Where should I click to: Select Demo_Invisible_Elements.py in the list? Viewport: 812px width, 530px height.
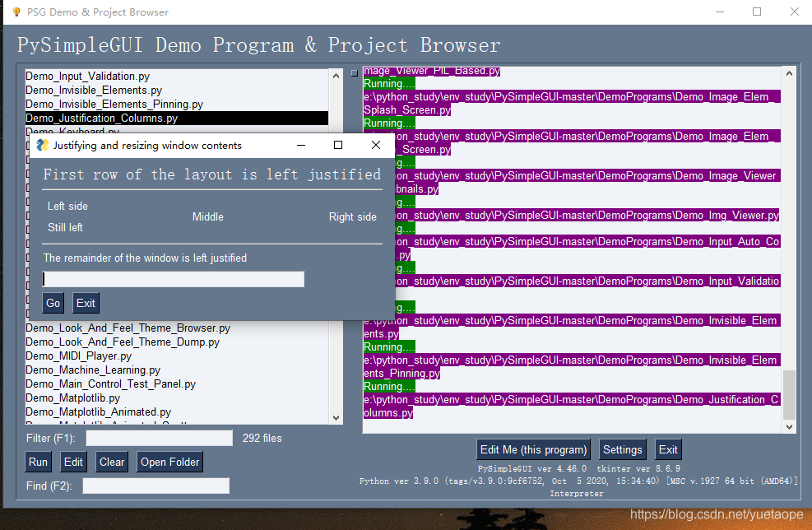click(x=177, y=91)
